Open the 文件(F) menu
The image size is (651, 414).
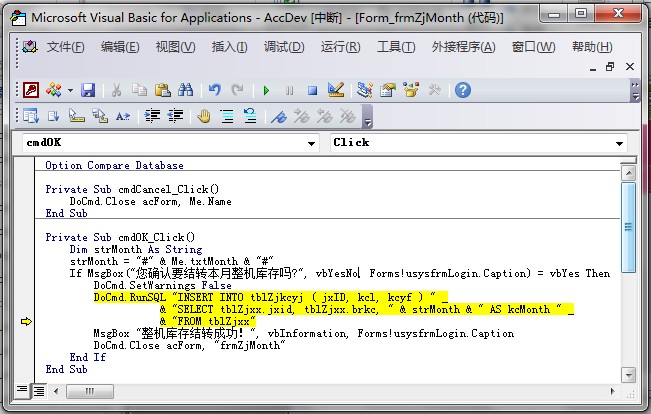(65, 47)
